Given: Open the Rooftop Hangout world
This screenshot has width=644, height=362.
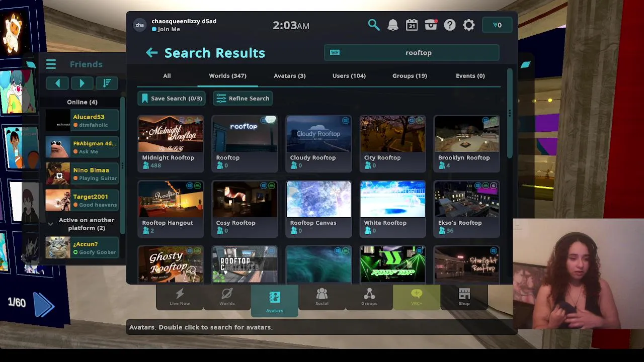Looking at the screenshot, I should pos(171,209).
